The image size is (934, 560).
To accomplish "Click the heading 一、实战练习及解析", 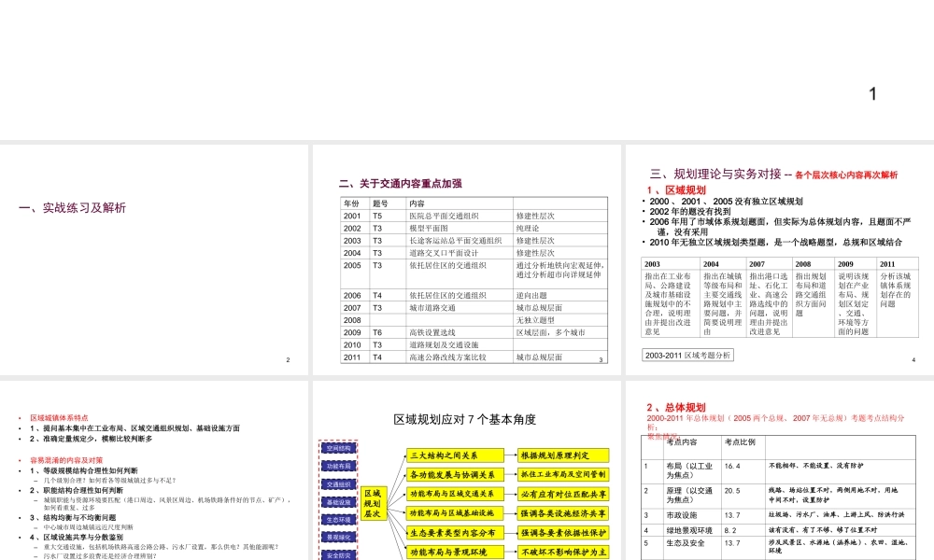I will (75, 207).
